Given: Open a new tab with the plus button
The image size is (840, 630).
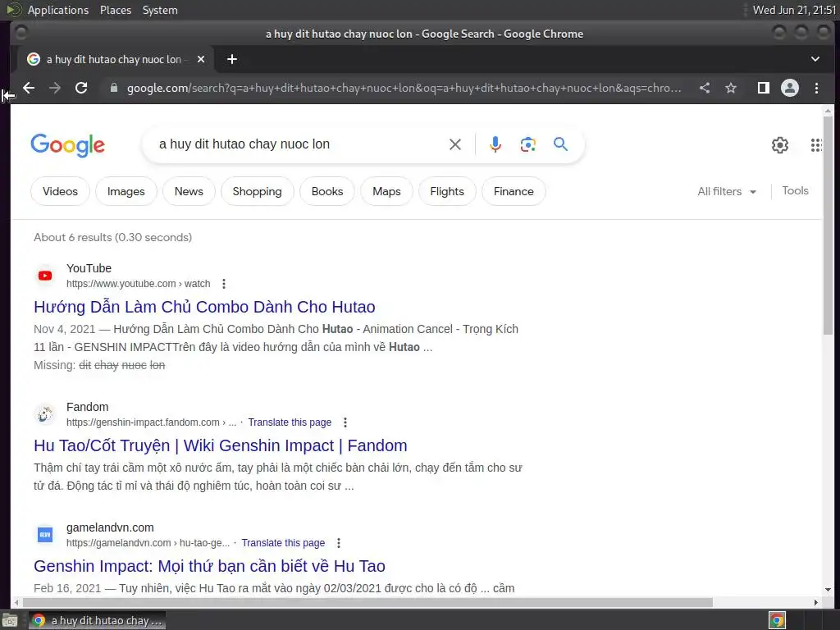Looking at the screenshot, I should pos(232,59).
